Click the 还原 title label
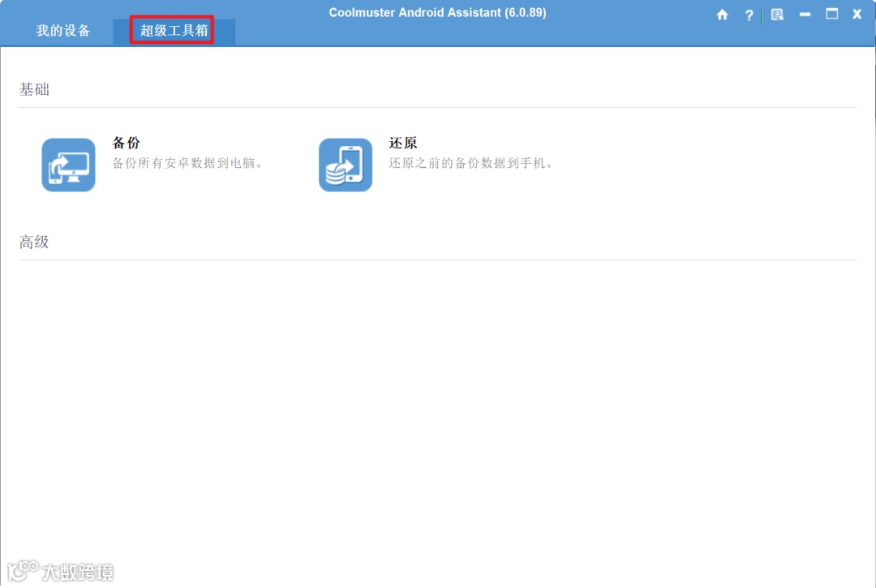 coord(403,143)
